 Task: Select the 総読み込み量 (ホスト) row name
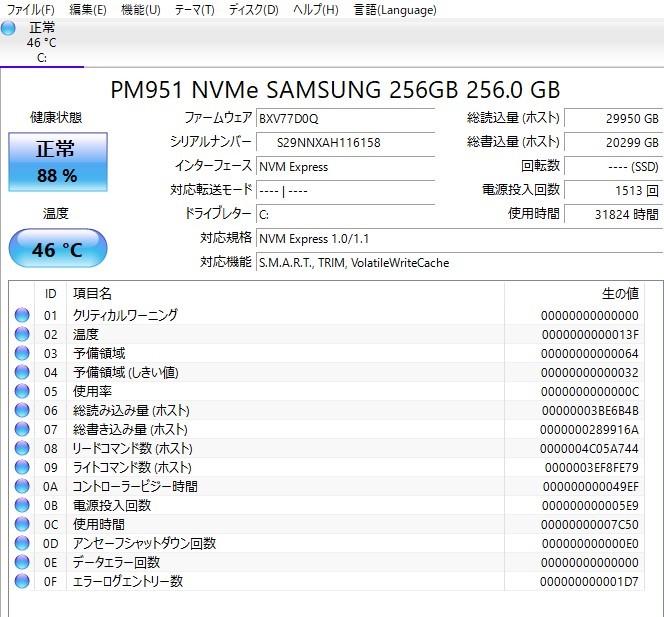131,410
